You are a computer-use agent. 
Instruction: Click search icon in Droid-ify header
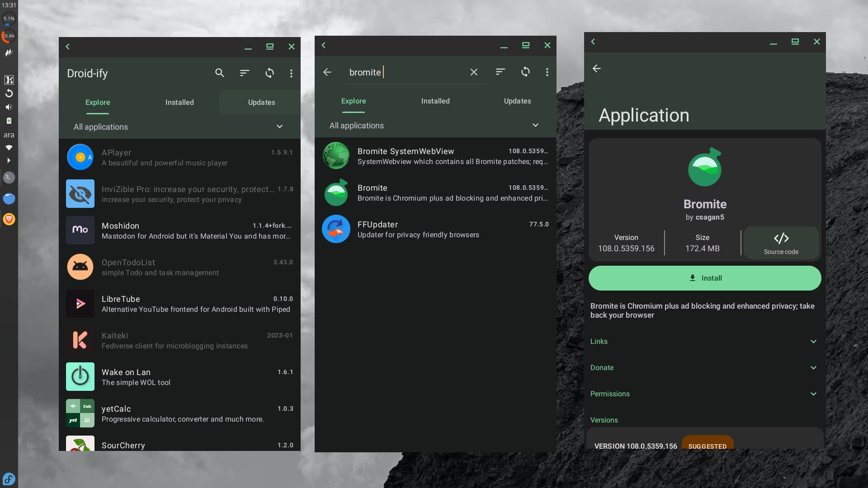pyautogui.click(x=219, y=73)
